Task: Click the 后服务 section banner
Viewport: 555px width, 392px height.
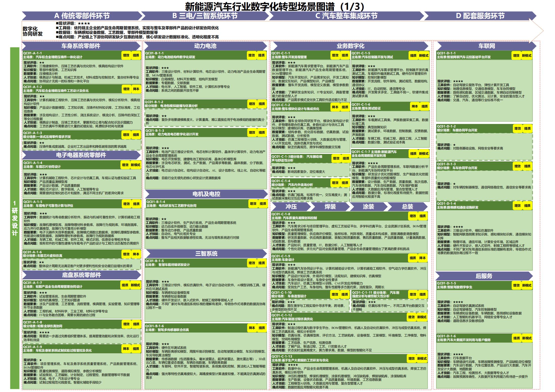Action: click(484, 276)
